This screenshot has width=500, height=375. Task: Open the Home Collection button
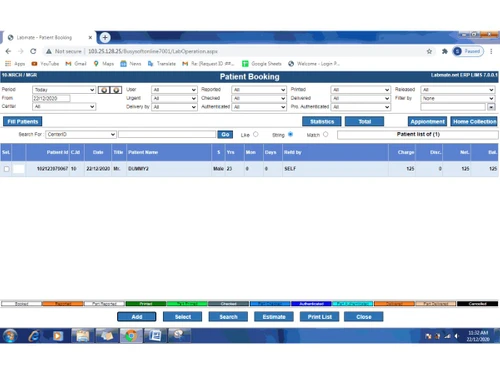(x=474, y=121)
